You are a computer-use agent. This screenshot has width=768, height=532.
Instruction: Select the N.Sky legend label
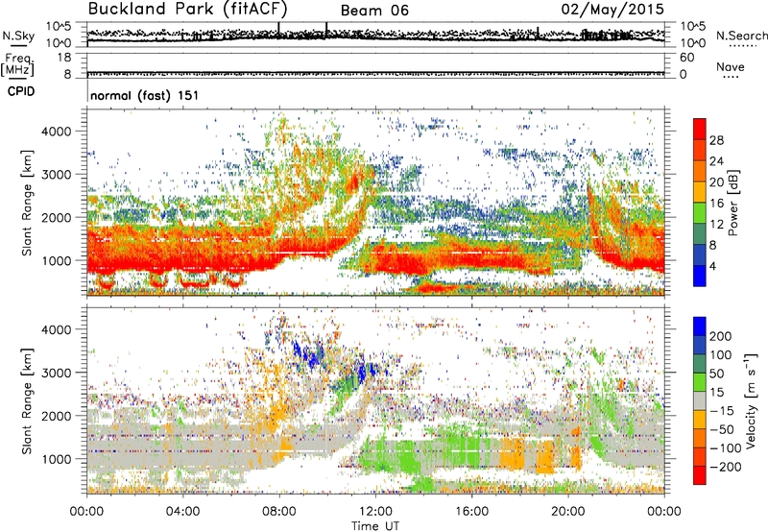pyautogui.click(x=18, y=36)
